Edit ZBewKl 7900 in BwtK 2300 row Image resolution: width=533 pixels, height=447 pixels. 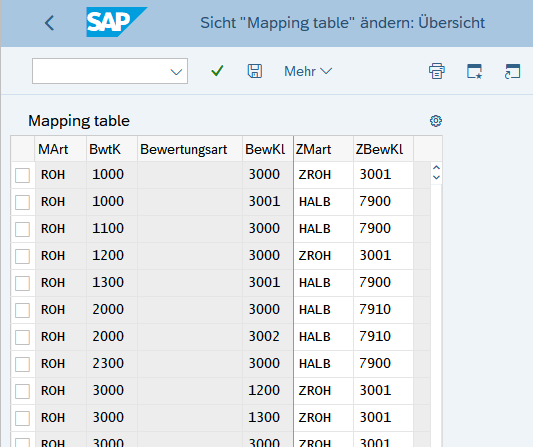pyautogui.click(x=383, y=364)
